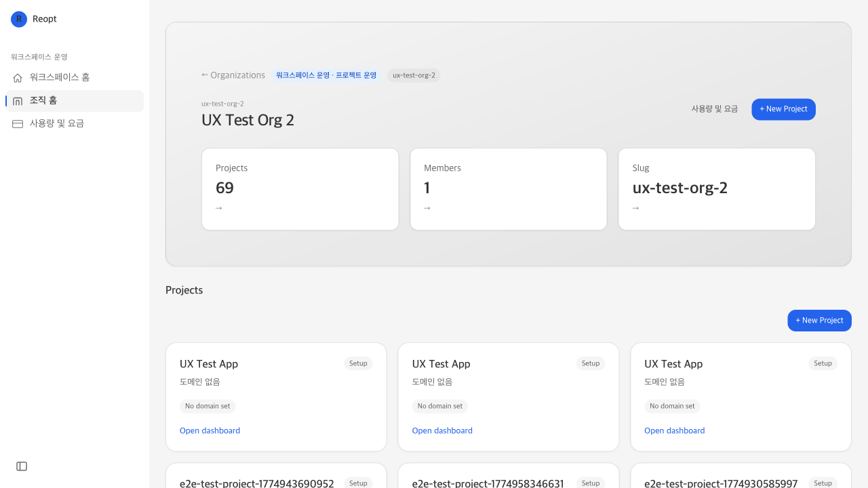Open 워크스페이스 홈 in the sidebar
Image resolution: width=868 pixels, height=488 pixels.
pos(75,78)
